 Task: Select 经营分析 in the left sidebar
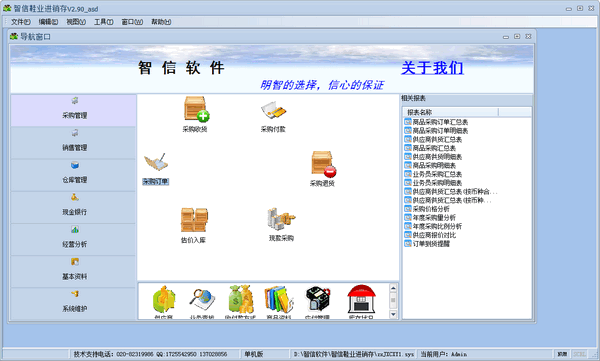73,239
